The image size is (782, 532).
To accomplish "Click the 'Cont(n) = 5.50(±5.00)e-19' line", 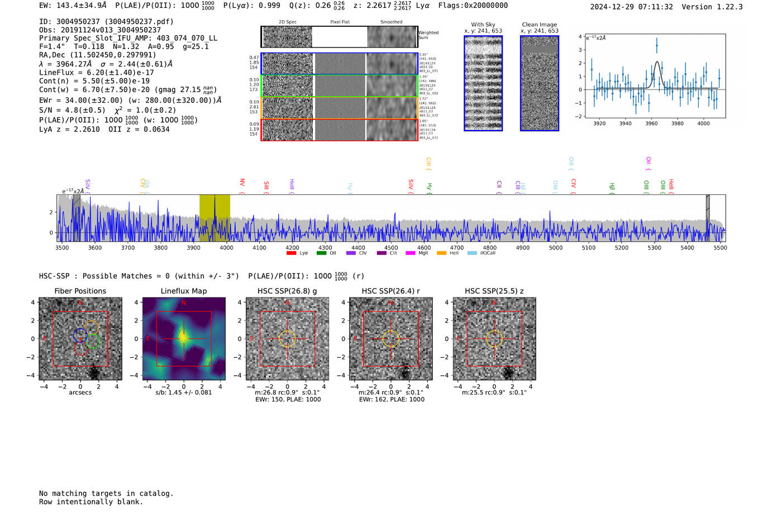I will 94,81.
